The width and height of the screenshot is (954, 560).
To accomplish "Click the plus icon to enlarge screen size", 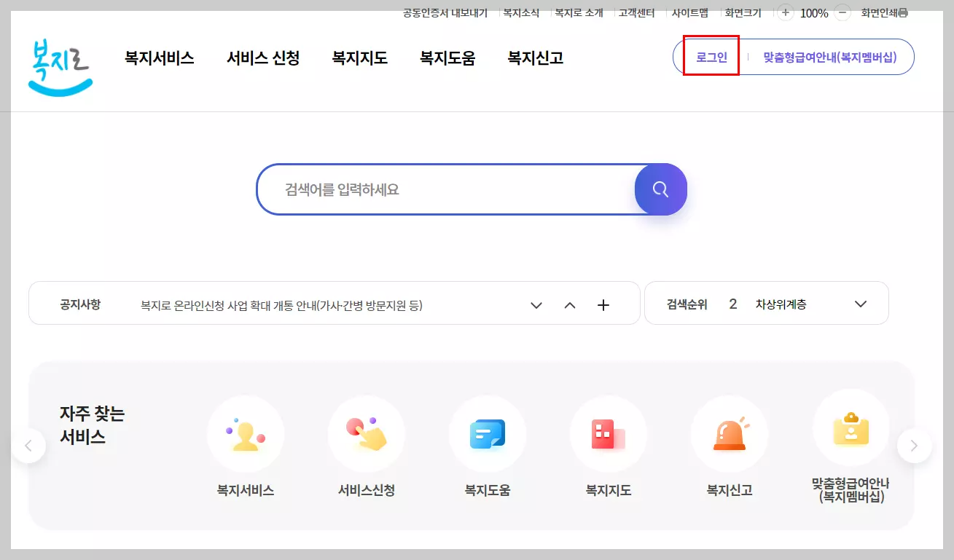I will 783,12.
